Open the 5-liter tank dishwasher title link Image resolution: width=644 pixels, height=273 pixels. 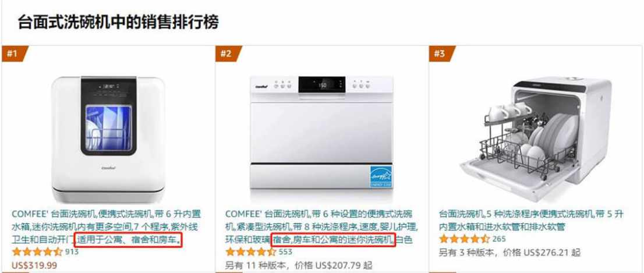coord(531,220)
